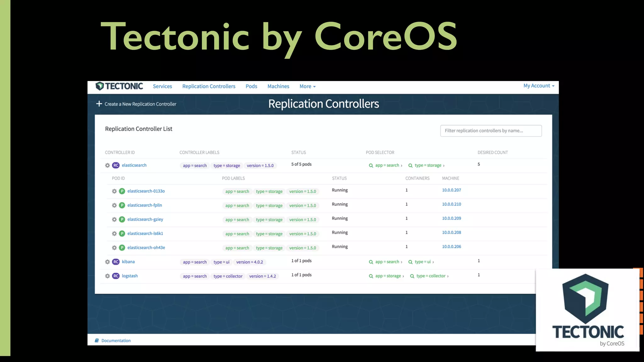This screenshot has height=362, width=644.
Task: Go to the Services tab
Action: [x=162, y=86]
